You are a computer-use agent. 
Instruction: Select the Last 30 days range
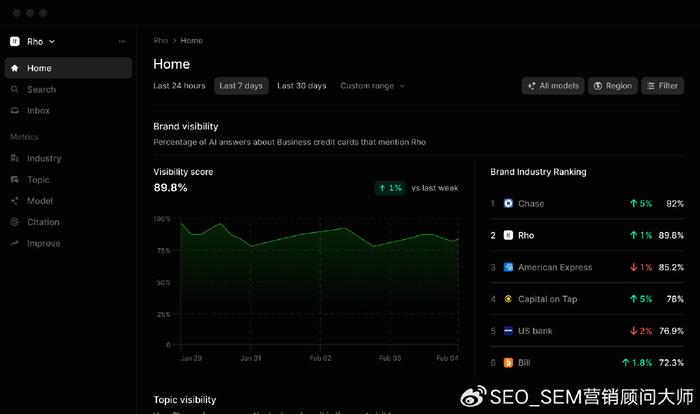302,86
